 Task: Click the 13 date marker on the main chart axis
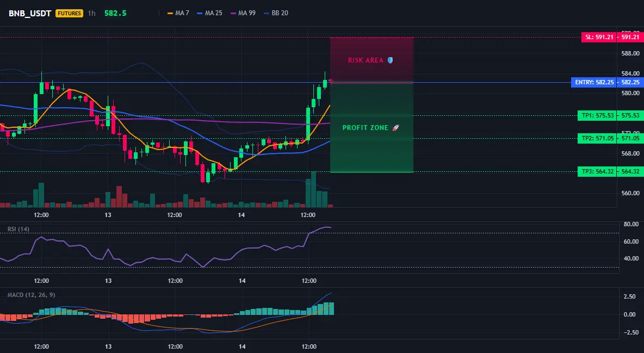coord(108,215)
